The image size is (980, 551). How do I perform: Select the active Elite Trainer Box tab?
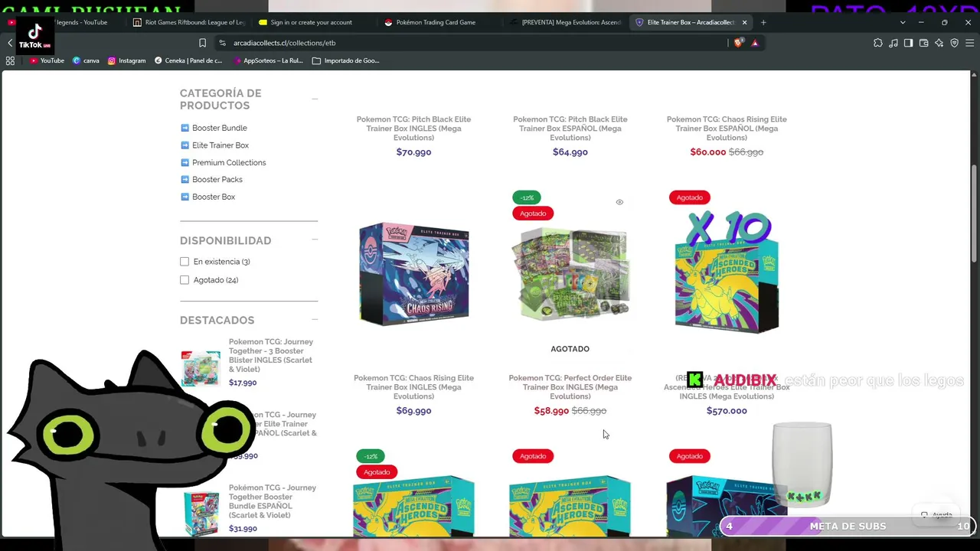point(689,22)
